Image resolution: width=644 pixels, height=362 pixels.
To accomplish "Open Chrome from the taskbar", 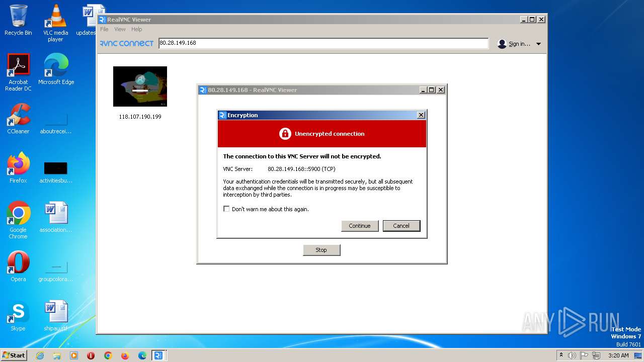I will 108,355.
